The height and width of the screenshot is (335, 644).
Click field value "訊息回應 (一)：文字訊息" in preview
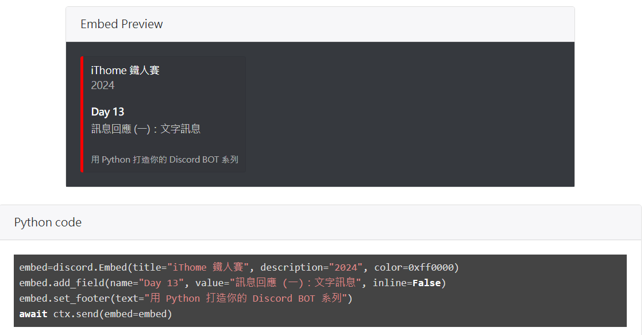tap(146, 129)
